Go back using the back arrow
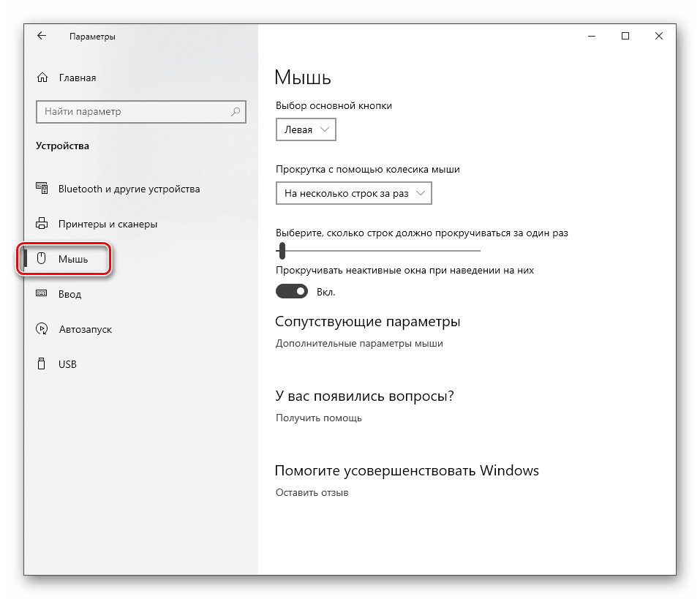 [x=42, y=36]
